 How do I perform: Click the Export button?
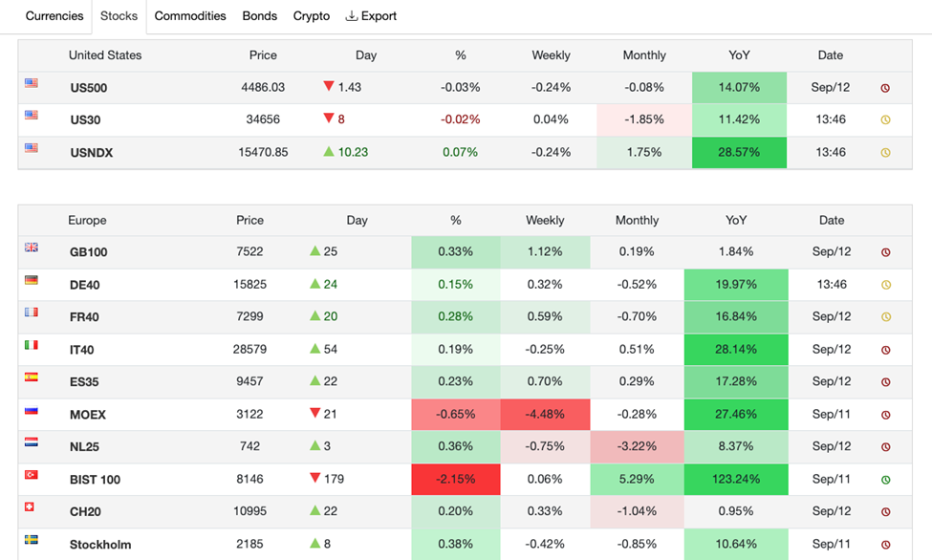click(371, 16)
